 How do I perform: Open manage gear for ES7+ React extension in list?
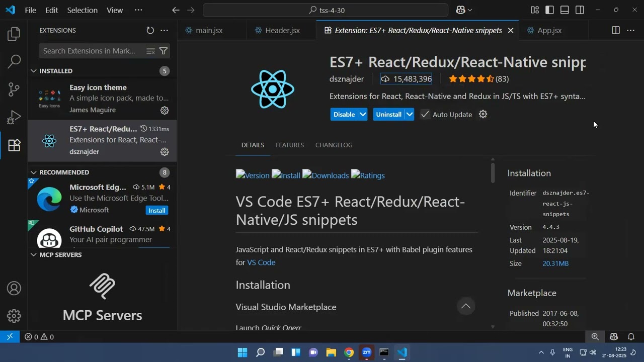tap(165, 152)
